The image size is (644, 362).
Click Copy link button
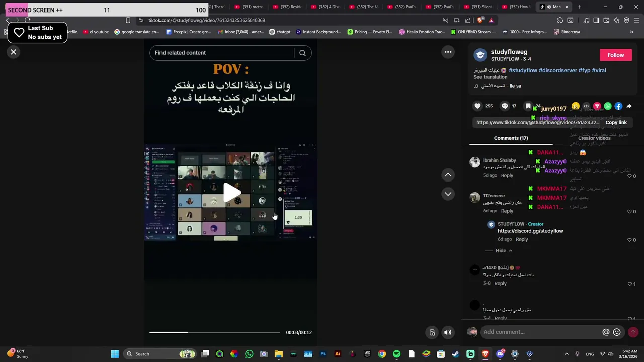click(x=616, y=122)
